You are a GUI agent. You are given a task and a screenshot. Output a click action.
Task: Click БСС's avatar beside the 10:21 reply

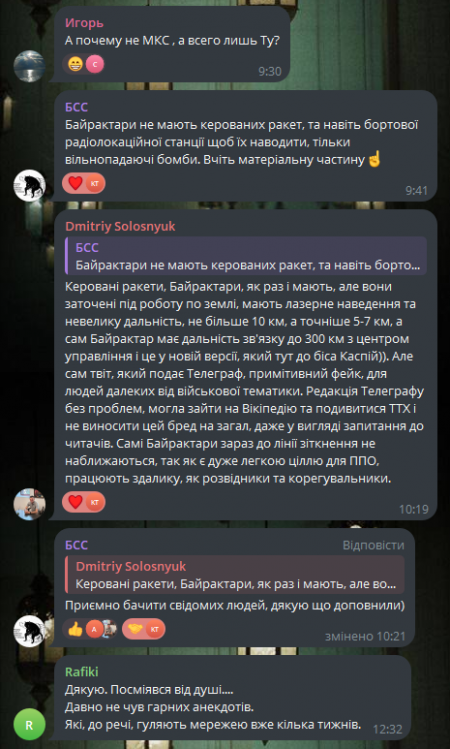pos(29,631)
